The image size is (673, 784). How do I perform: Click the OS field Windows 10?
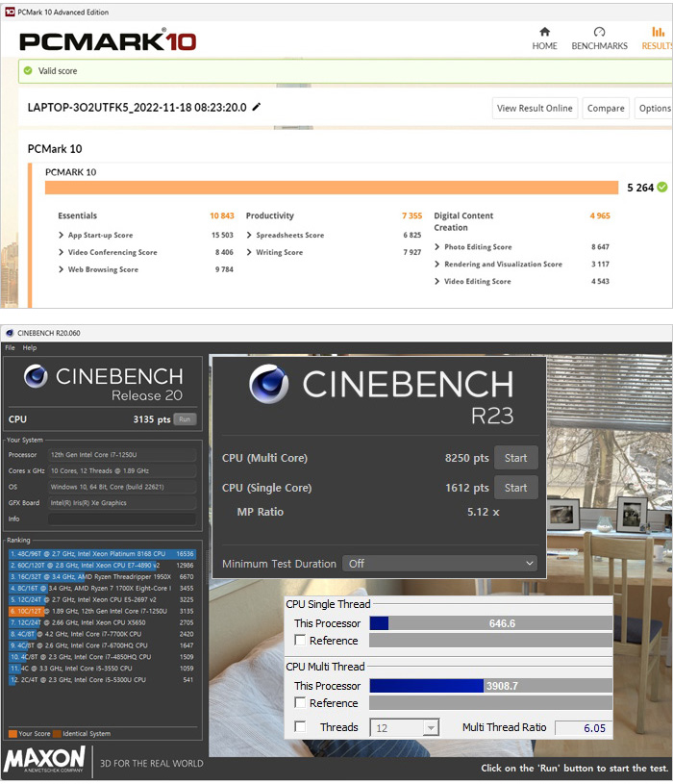122,487
